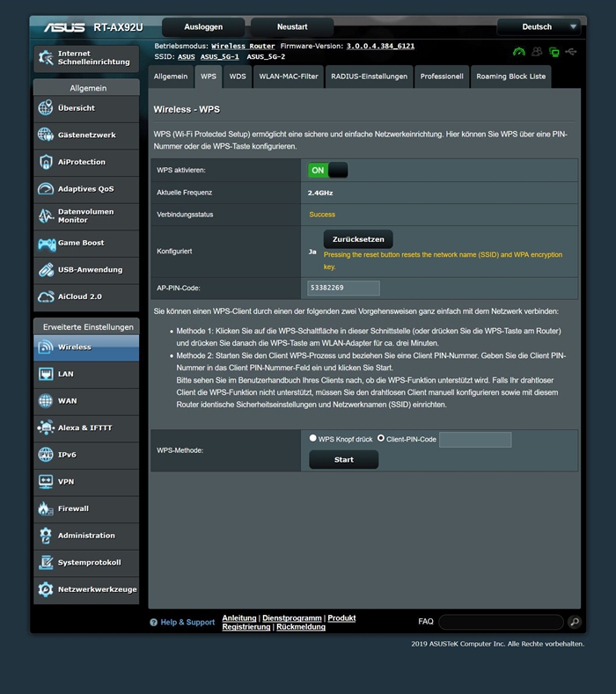Click the AiCloud 2.0 cloud icon
The width and height of the screenshot is (616, 694).
click(x=46, y=296)
